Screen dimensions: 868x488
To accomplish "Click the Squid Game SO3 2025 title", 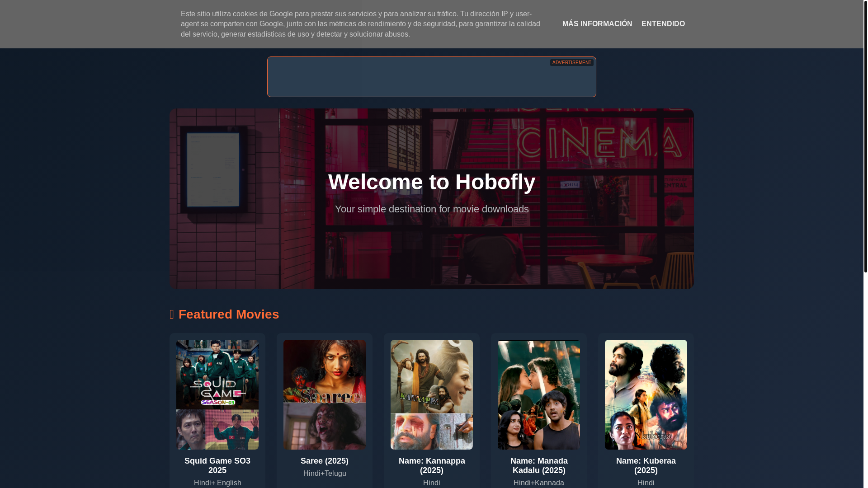I will [217, 465].
